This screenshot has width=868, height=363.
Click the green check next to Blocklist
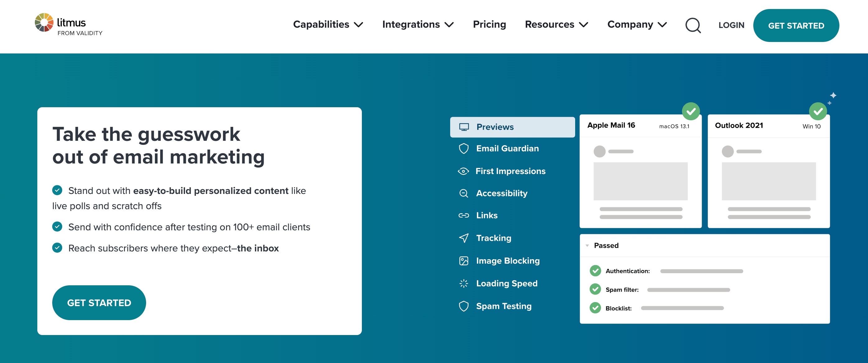coord(595,308)
